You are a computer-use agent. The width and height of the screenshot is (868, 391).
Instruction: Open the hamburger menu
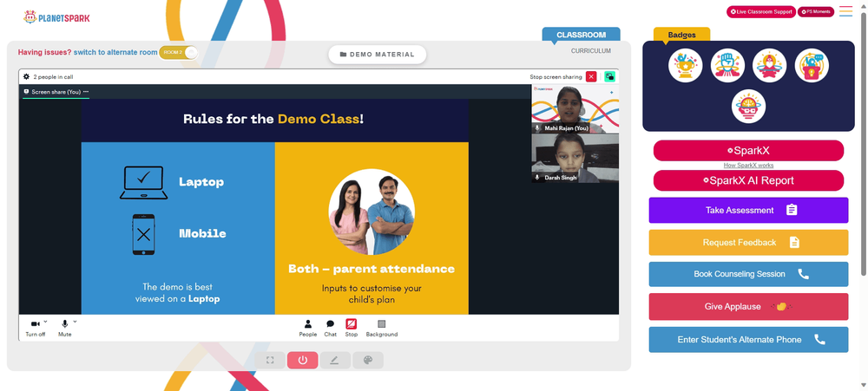[845, 11]
